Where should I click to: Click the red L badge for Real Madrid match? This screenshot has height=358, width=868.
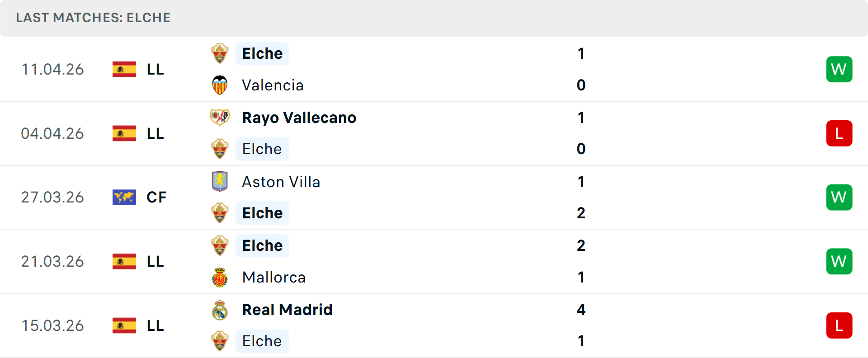pyautogui.click(x=839, y=325)
